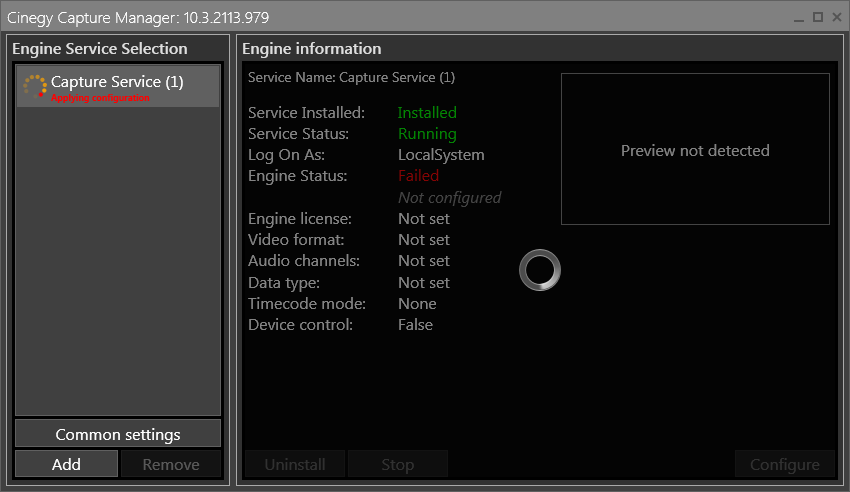Click the 'LocalSystem' log on value
Screen dimensions: 850x492
[x=441, y=155]
